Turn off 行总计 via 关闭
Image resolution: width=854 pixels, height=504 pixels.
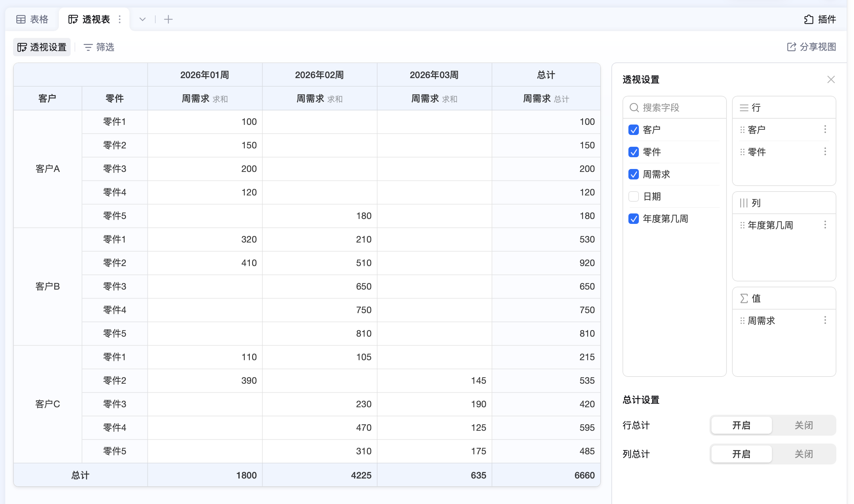pyautogui.click(x=803, y=425)
